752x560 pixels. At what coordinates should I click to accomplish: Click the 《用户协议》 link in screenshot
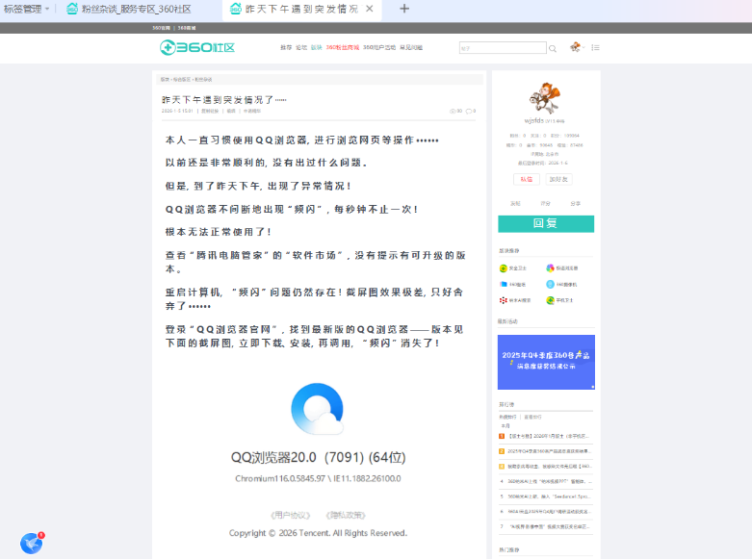290,516
